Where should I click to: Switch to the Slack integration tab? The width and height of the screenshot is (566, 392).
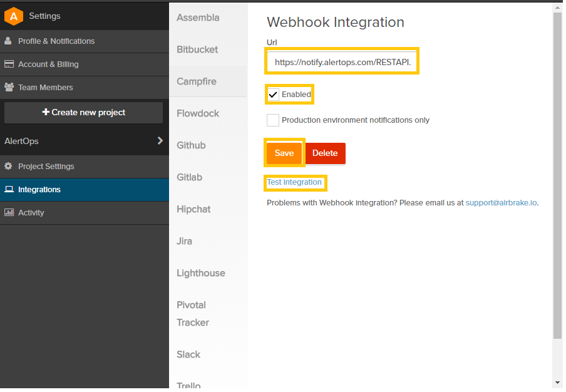188,354
